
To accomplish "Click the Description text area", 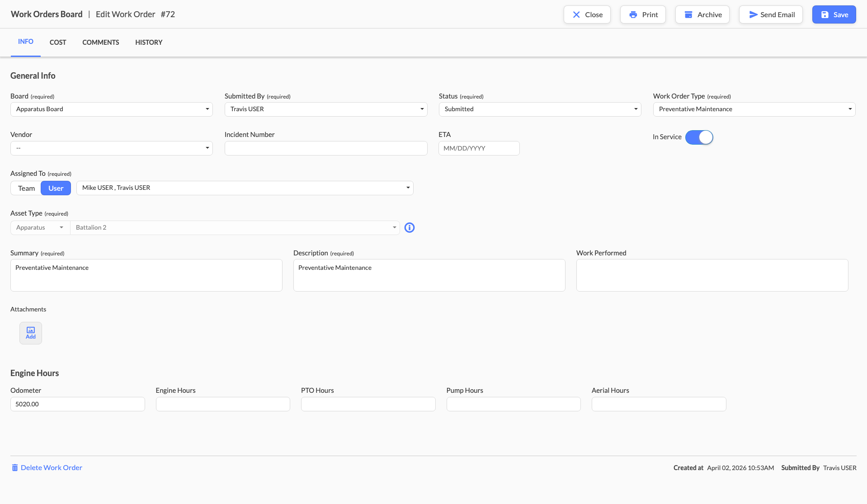I will click(x=429, y=275).
